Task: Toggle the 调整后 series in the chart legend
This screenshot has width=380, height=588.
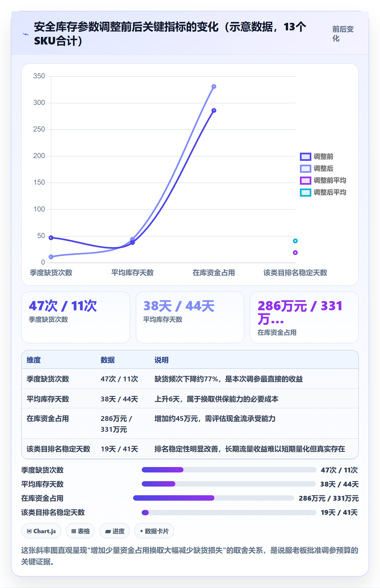Action: coord(316,168)
